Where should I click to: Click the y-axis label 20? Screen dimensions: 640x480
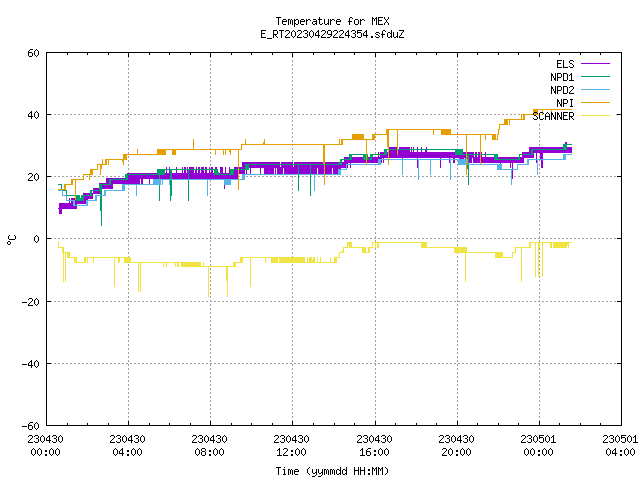coord(33,177)
